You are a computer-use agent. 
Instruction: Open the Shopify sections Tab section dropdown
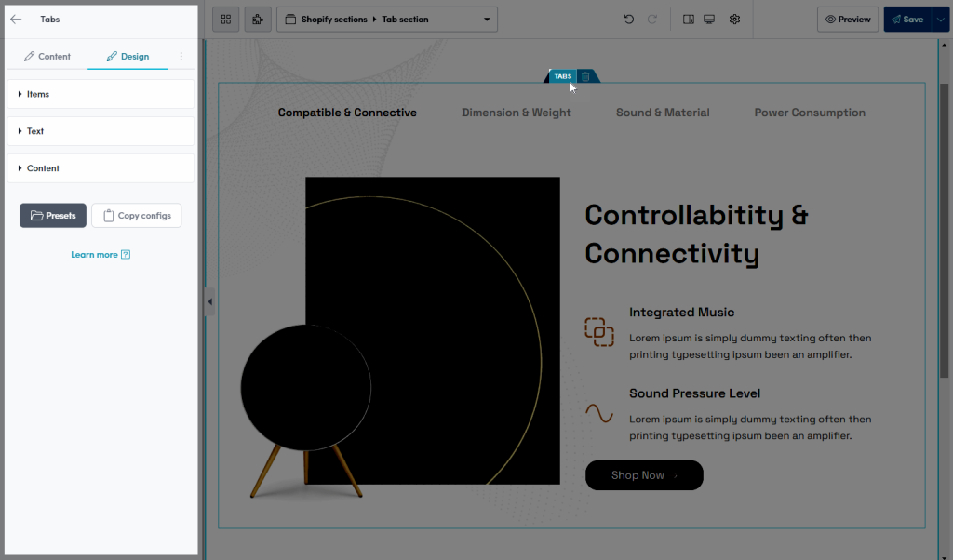click(x=387, y=20)
